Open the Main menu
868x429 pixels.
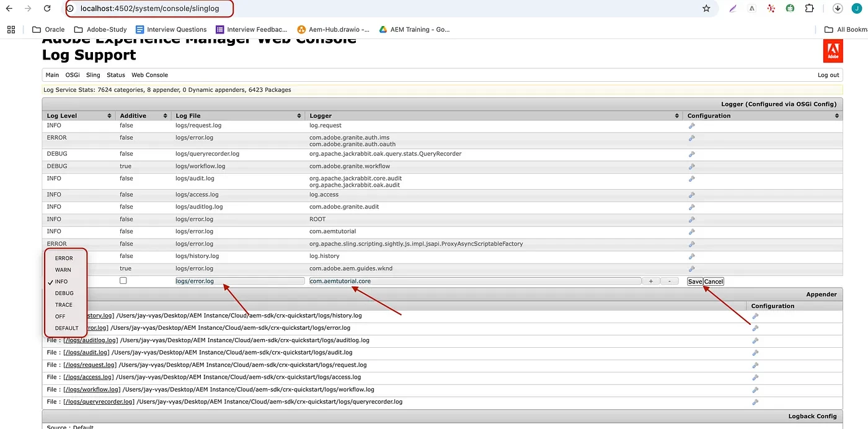52,75
